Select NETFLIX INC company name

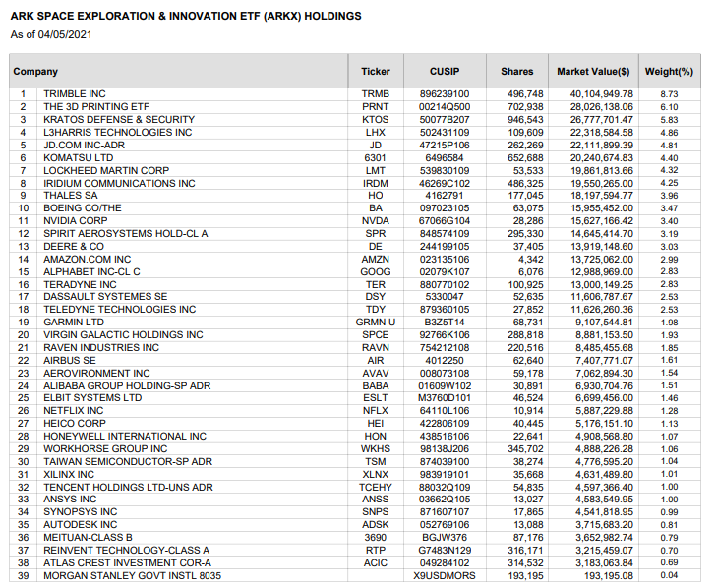[73, 411]
